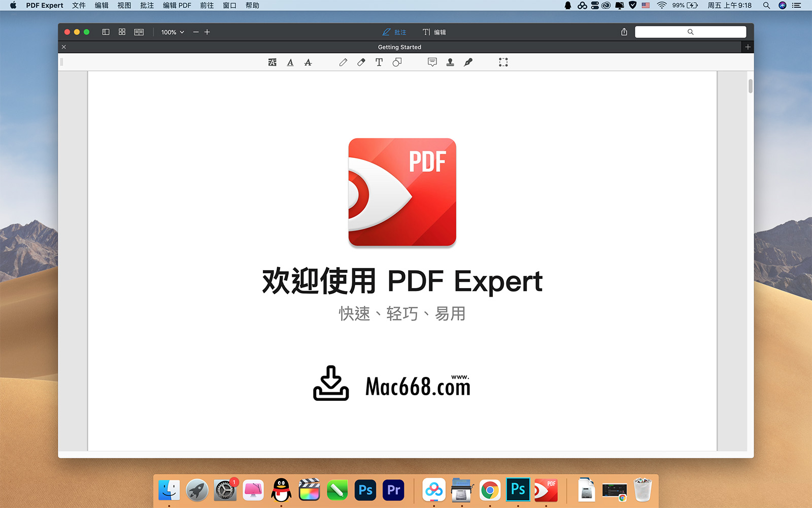This screenshot has height=508, width=812.
Task: Click the annotation toolbar grab handle
Action: (x=62, y=62)
